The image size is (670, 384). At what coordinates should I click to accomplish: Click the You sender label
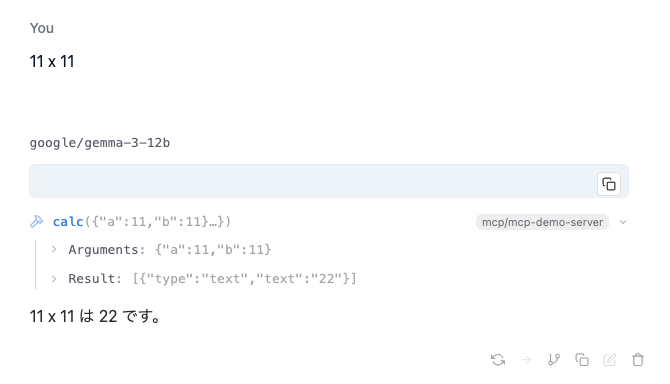click(x=42, y=28)
